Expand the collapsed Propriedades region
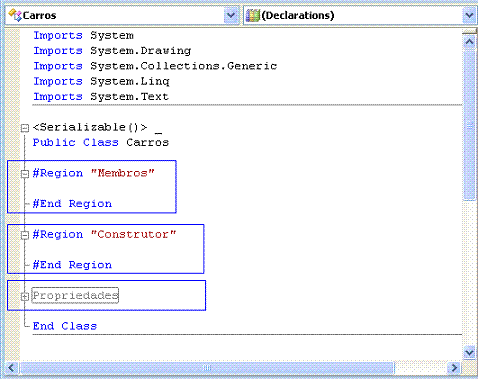The image size is (478, 379). click(25, 296)
